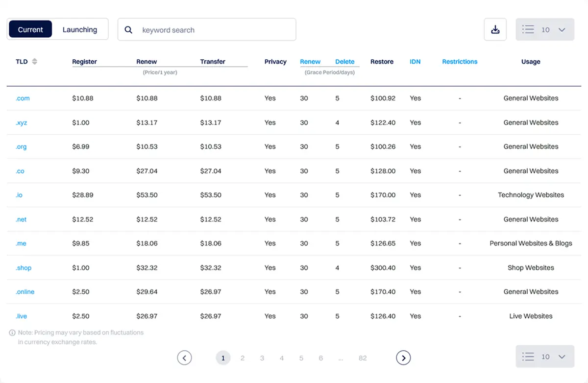Click the pagination ellipsis
The height and width of the screenshot is (383, 588).
click(341, 358)
